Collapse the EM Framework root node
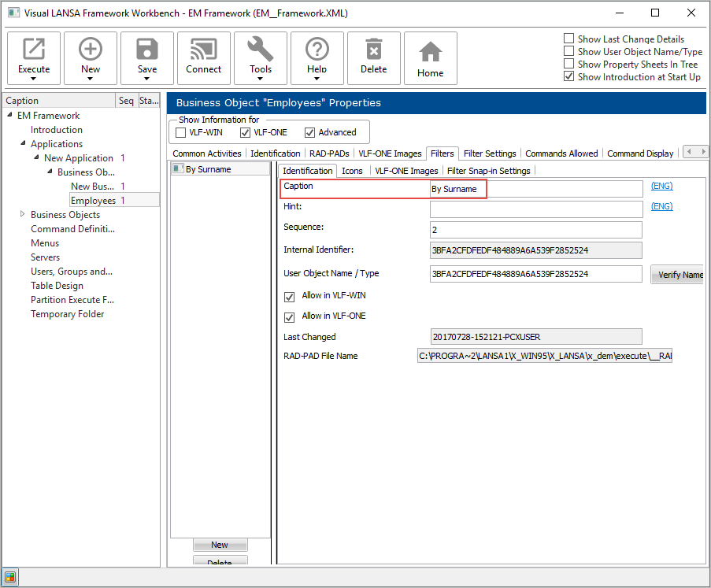 [x=10, y=116]
